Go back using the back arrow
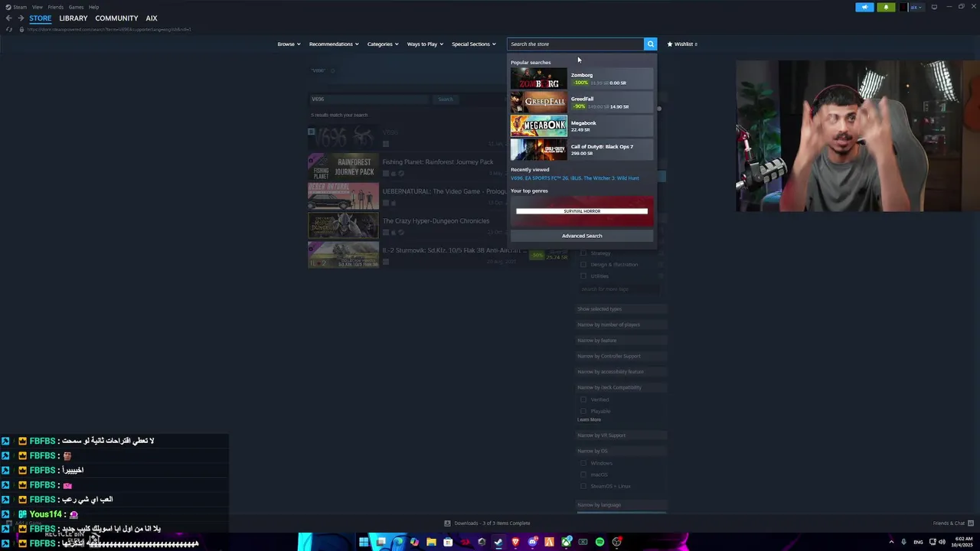This screenshot has height=551, width=980. 8,18
